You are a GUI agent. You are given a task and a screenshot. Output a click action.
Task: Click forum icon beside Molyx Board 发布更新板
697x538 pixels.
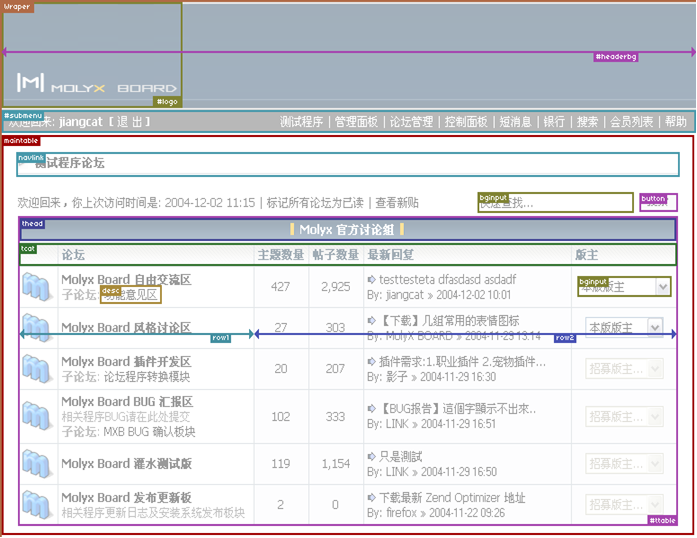pos(37,505)
